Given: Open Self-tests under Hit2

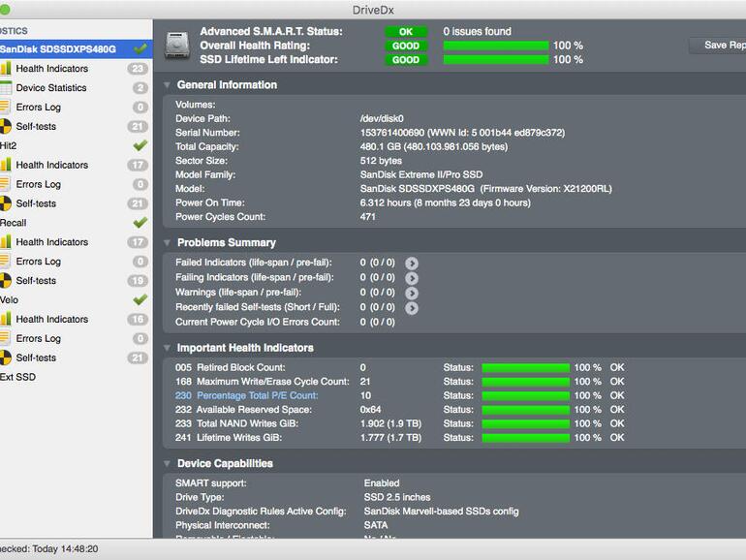Looking at the screenshot, I should coord(77,203).
